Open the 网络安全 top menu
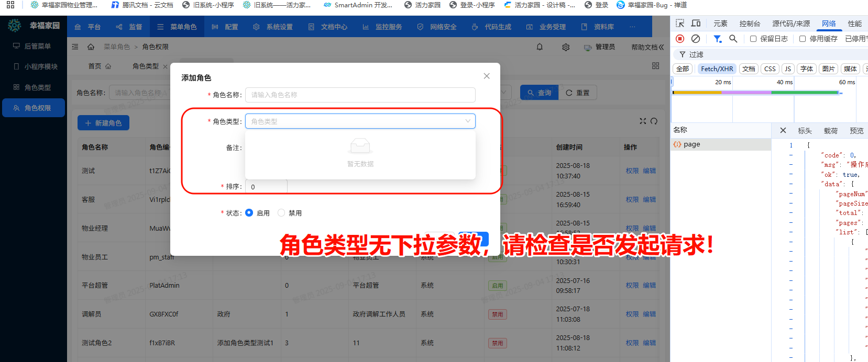Image resolution: width=868 pixels, height=362 pixels. [x=437, y=27]
